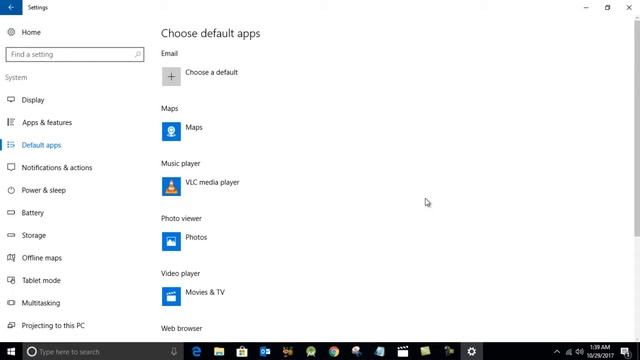Open Storage settings
The image size is (640, 360).
click(x=34, y=235)
